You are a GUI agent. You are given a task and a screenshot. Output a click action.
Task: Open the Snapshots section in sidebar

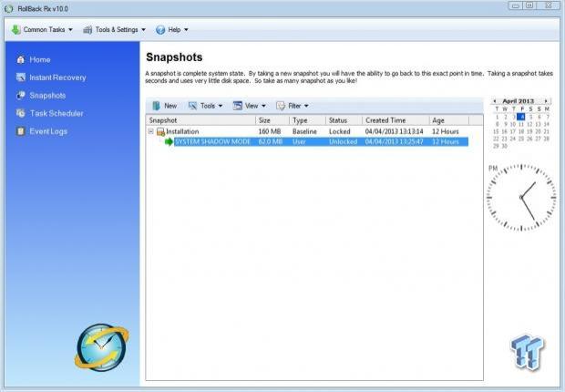coord(47,96)
